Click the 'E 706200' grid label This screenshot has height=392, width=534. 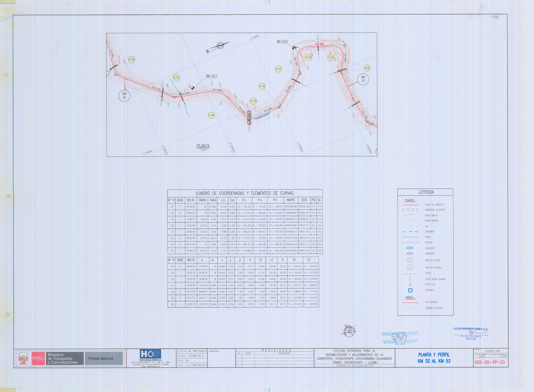[254, 38]
